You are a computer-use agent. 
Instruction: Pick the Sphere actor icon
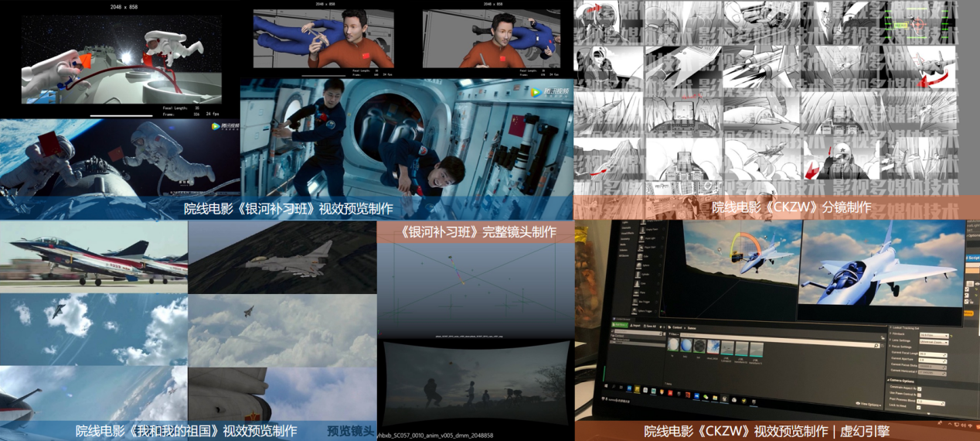point(639,265)
